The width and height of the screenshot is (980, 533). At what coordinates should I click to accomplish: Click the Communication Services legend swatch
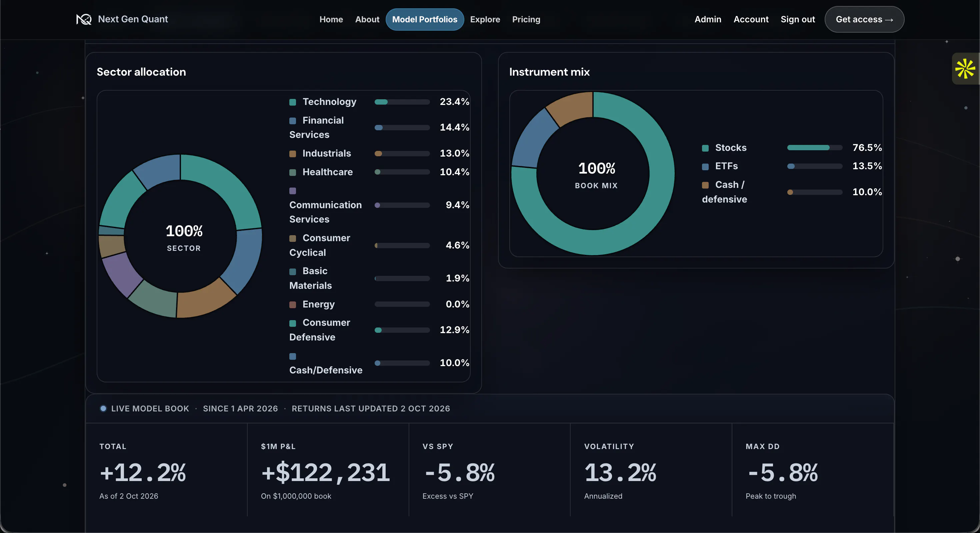pyautogui.click(x=293, y=191)
